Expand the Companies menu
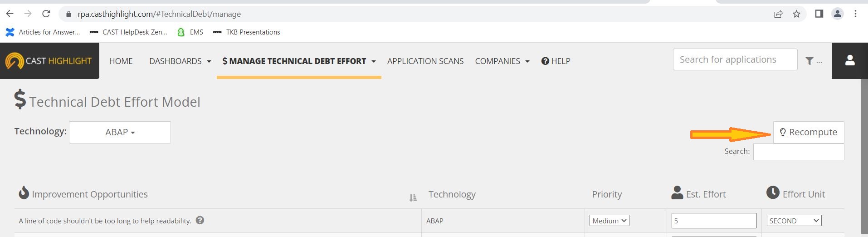Screen dimensions: 868x237 click(x=502, y=61)
